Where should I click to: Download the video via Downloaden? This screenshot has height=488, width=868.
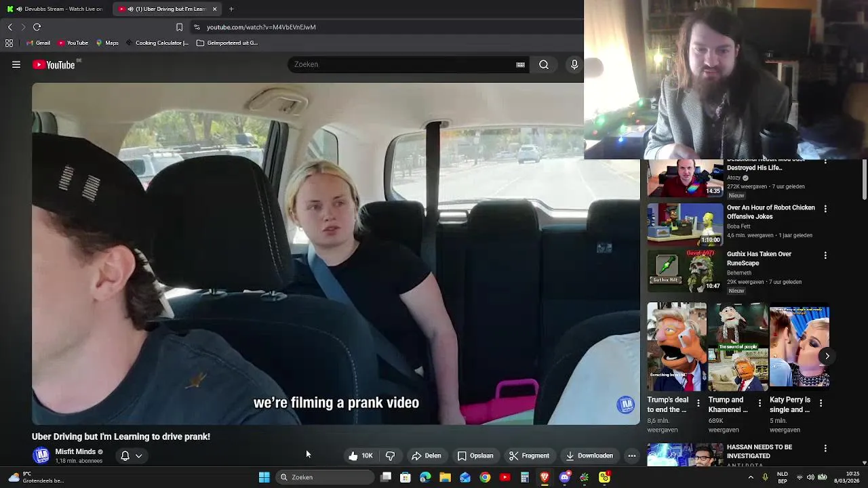click(x=589, y=455)
